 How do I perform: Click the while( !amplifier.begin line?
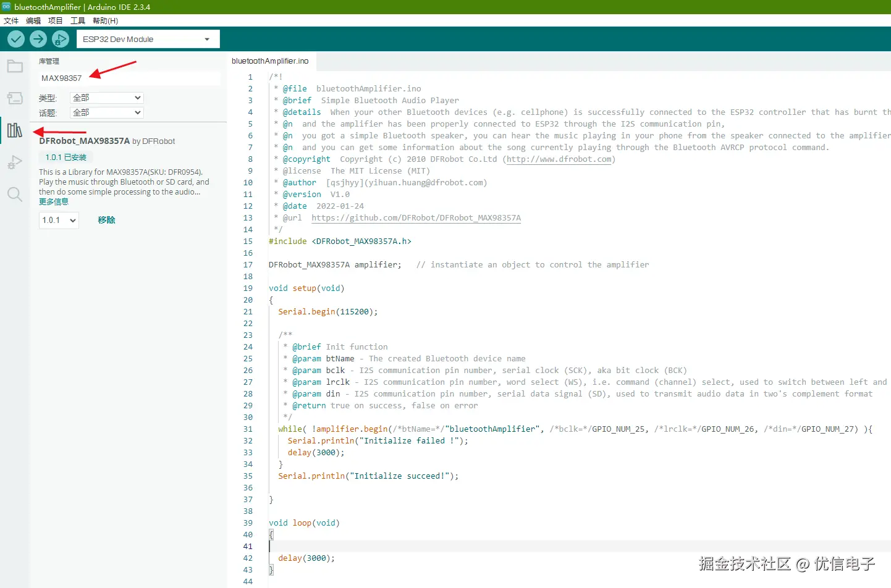tap(575, 429)
